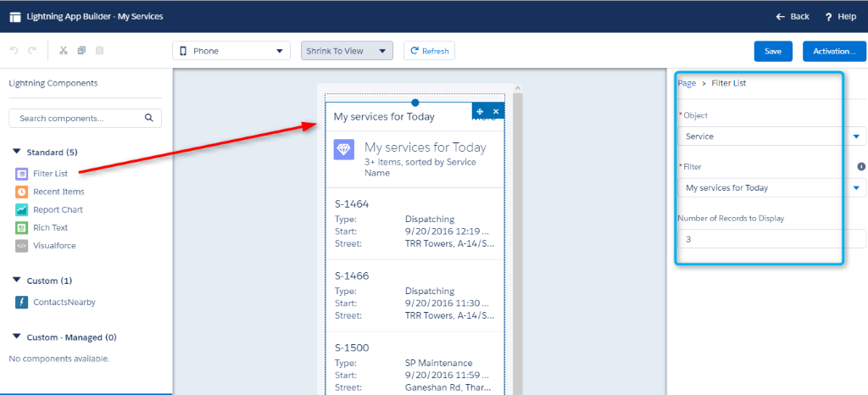Click the ContactsNearby label

pyautogui.click(x=64, y=302)
